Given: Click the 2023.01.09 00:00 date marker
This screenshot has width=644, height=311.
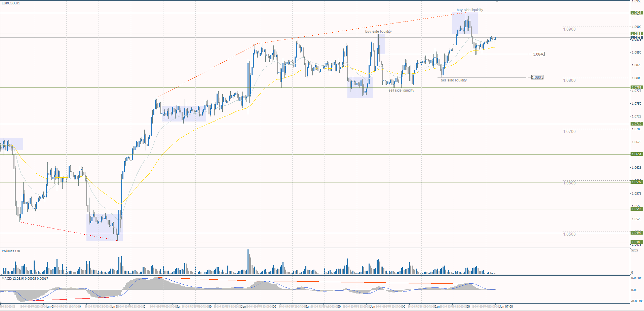Looking at the screenshot, I should click(x=131, y=307).
